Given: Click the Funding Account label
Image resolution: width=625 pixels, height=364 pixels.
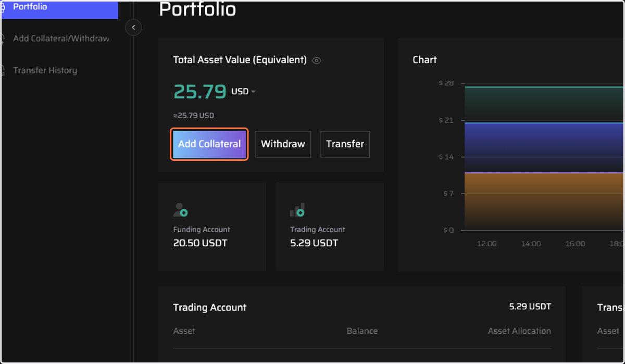Looking at the screenshot, I should coord(202,230).
